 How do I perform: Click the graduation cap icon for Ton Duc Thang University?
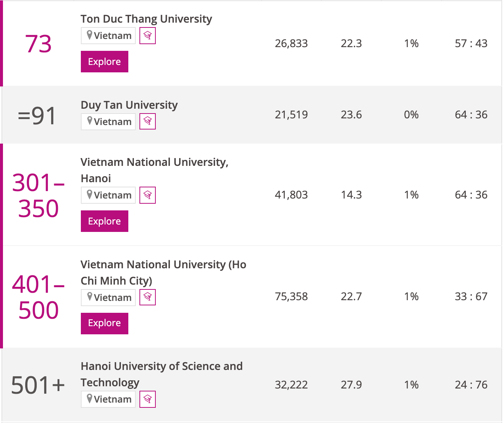pyautogui.click(x=147, y=36)
